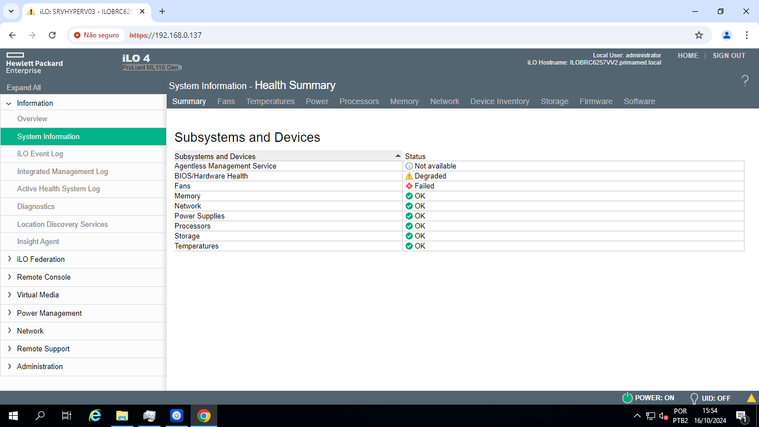Open the Chrome profile avatar
Image resolution: width=759 pixels, height=427 pixels.
tap(727, 35)
